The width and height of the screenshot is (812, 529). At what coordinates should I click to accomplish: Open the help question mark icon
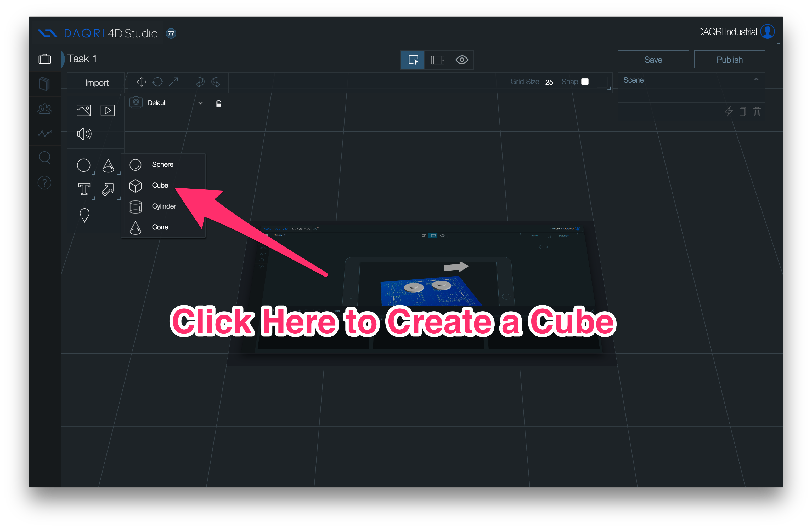44,183
